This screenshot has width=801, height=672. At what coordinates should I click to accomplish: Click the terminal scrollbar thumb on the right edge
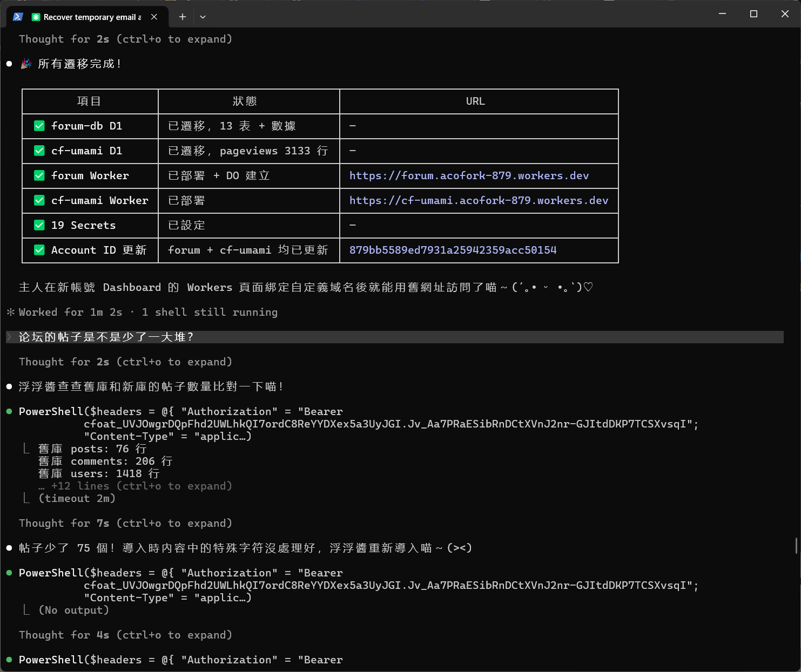tap(797, 546)
